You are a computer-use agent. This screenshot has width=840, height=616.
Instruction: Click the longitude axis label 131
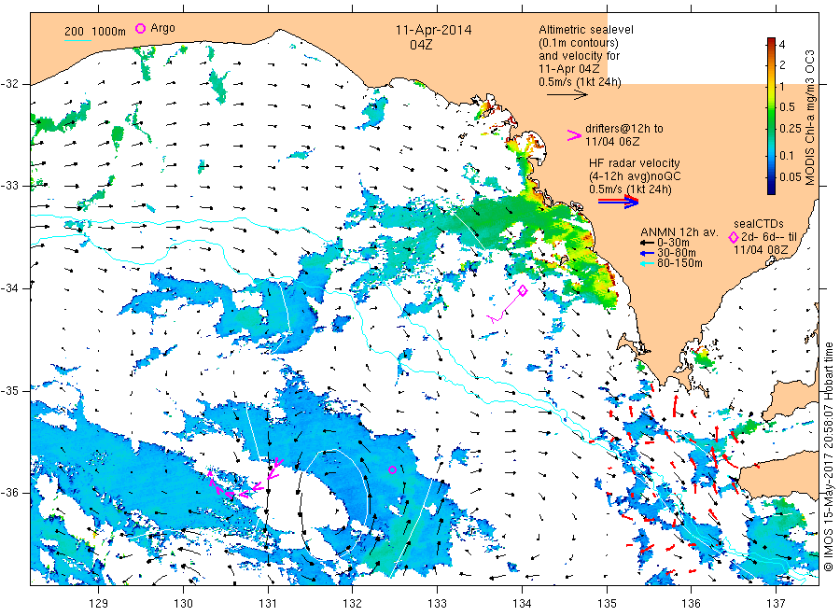point(268,604)
